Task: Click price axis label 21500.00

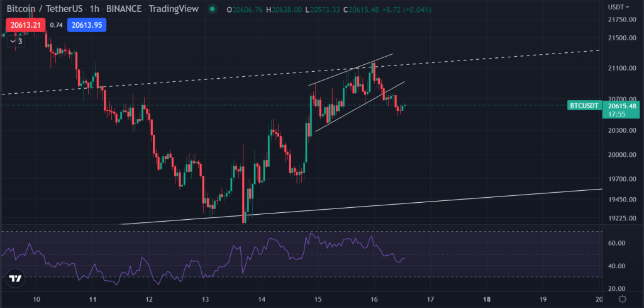Action: (x=622, y=38)
